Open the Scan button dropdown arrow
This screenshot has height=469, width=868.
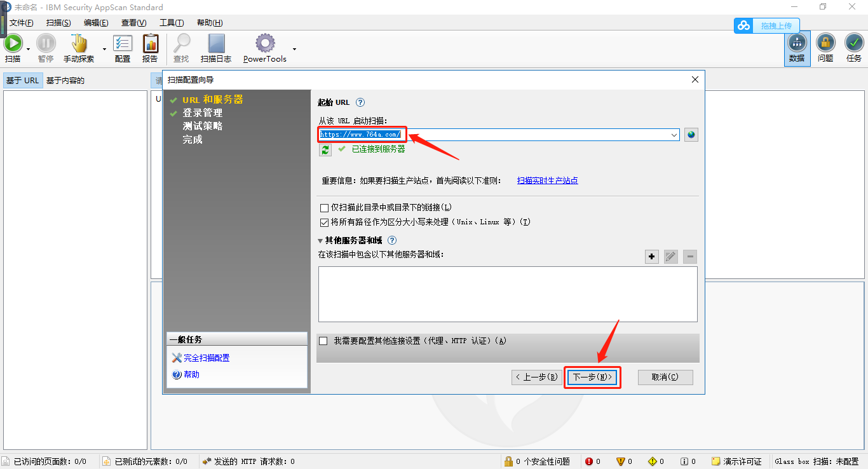tap(28, 49)
